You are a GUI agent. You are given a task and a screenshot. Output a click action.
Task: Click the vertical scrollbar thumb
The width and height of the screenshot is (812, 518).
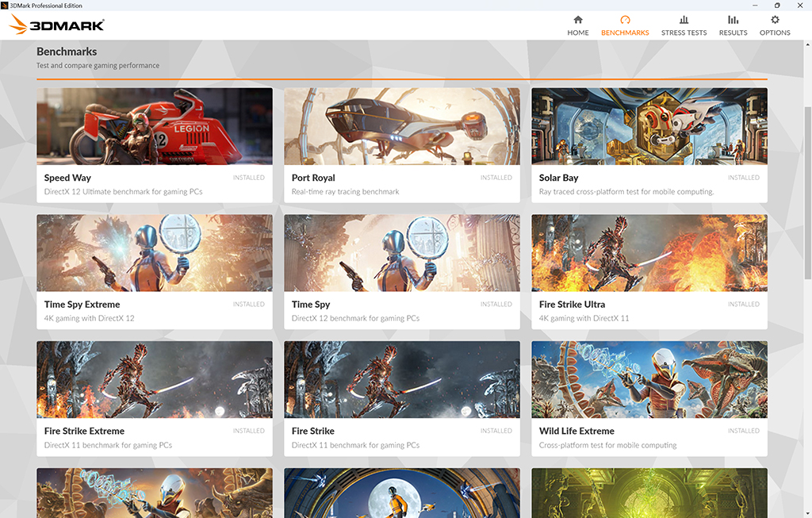807,193
